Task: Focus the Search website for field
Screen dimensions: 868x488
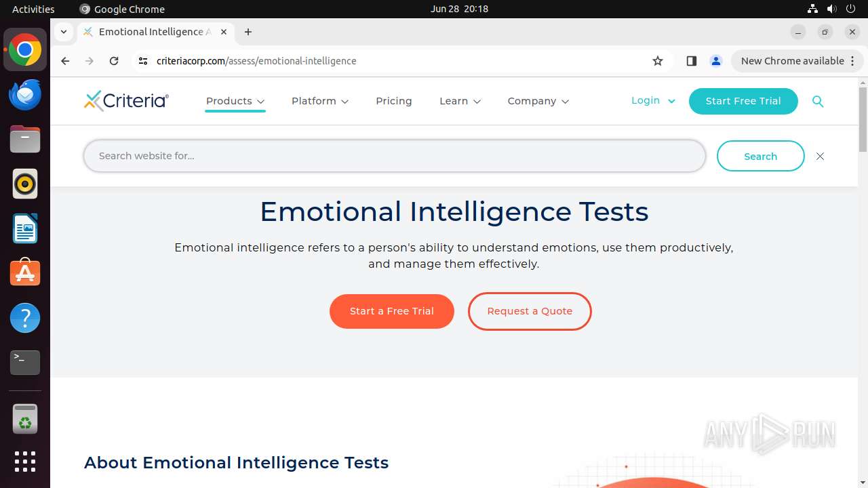Action: tap(395, 156)
